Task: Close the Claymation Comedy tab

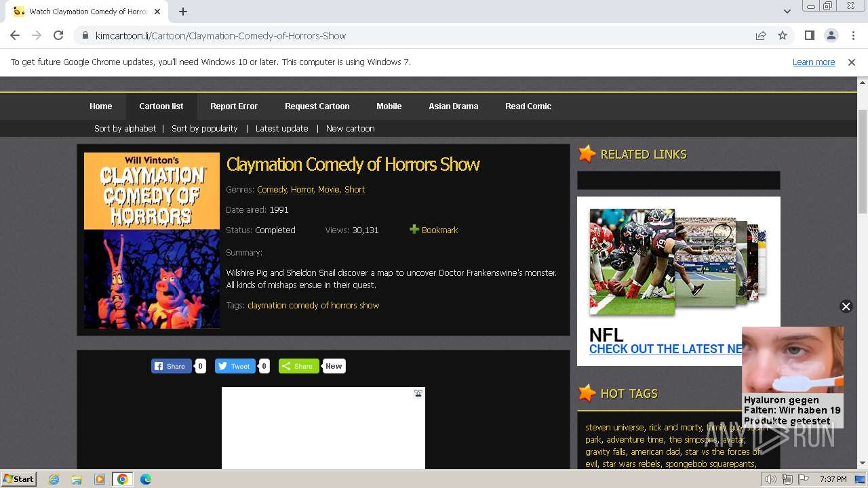Action: [157, 12]
